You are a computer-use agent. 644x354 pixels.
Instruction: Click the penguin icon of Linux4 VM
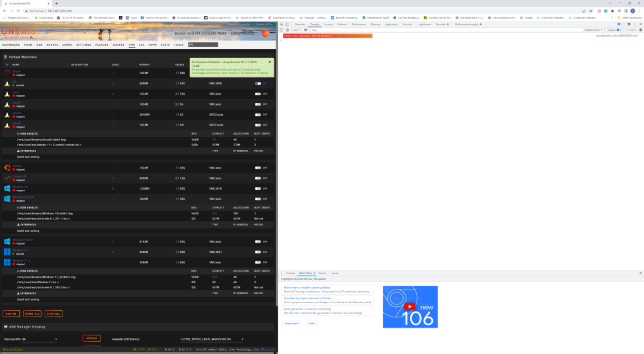(7, 115)
